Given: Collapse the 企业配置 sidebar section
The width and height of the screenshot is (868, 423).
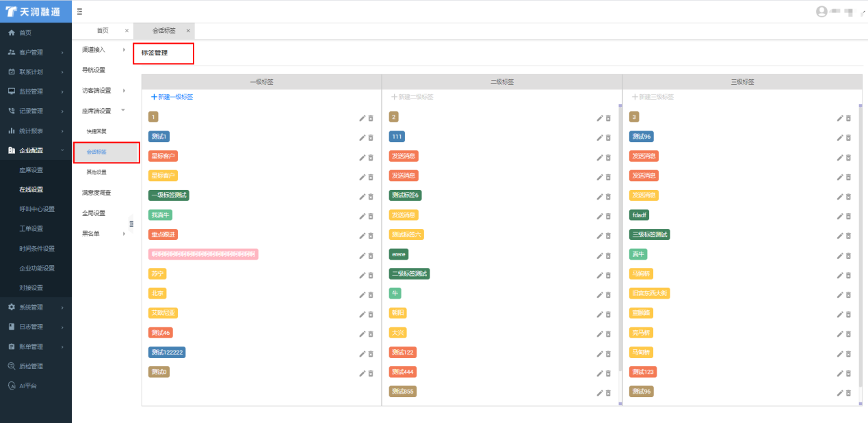Looking at the screenshot, I should point(36,150).
